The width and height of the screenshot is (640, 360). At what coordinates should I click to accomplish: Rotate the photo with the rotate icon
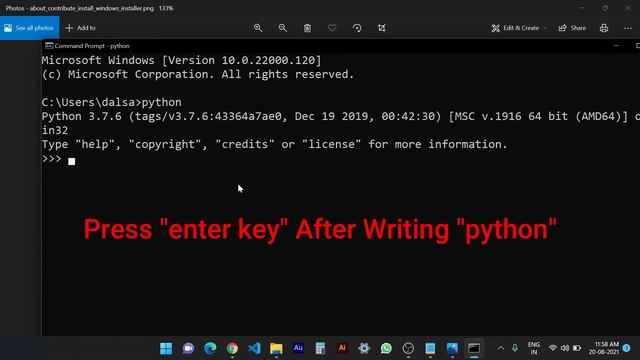pos(357,28)
